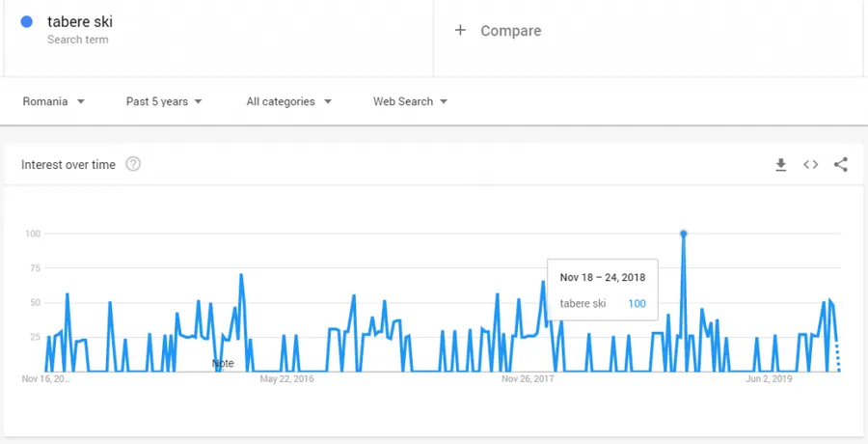Viewport: 868px width, 444px height.
Task: Change the Web Search type dropdown
Action: (410, 101)
